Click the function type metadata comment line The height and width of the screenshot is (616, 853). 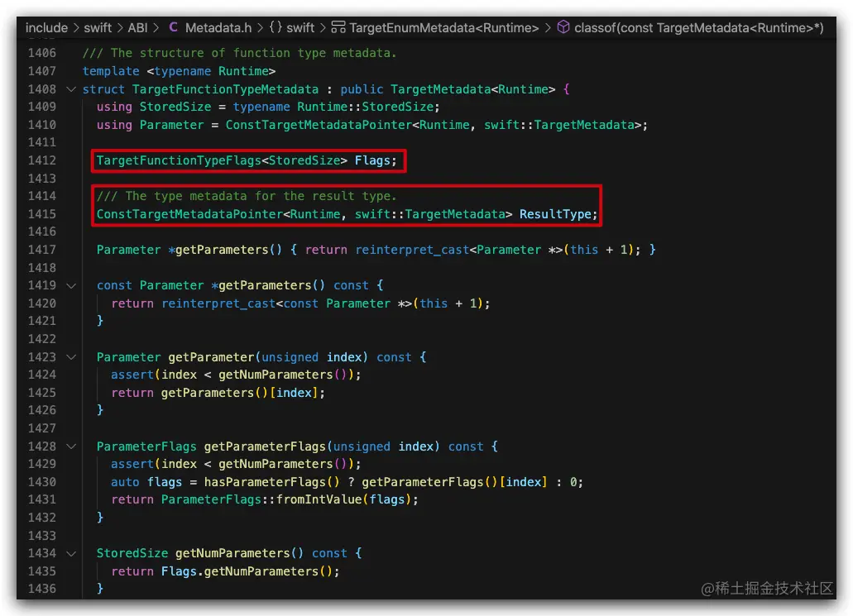[x=239, y=53]
